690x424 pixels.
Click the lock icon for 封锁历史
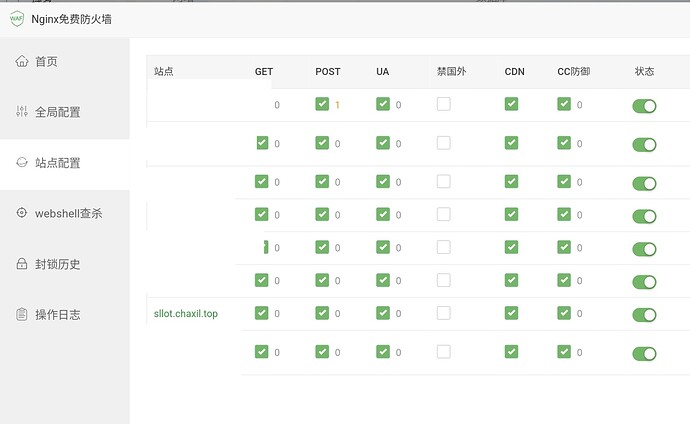click(22, 264)
